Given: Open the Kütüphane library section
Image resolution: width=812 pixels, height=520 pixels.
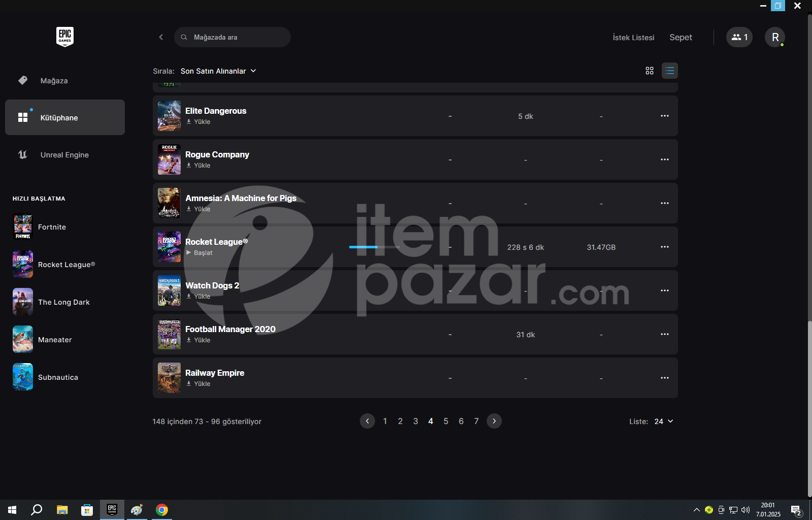Looking at the screenshot, I should pyautogui.click(x=65, y=117).
